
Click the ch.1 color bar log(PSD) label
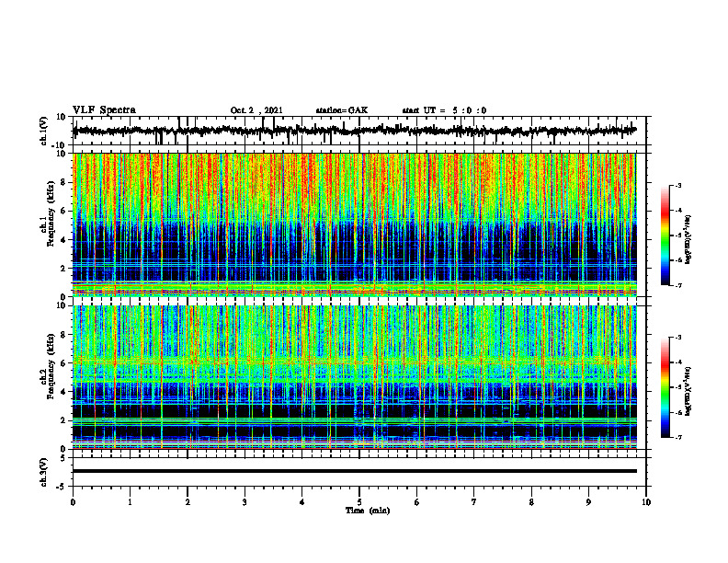(x=688, y=240)
